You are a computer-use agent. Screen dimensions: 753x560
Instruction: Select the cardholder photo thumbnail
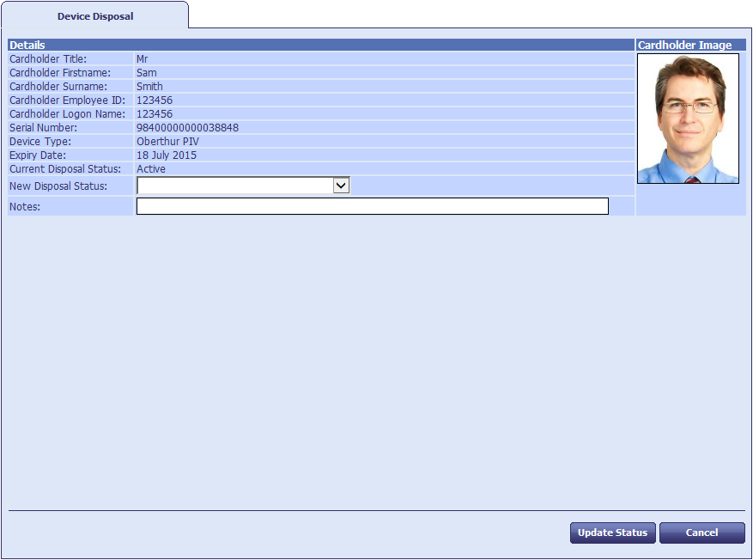(x=688, y=119)
